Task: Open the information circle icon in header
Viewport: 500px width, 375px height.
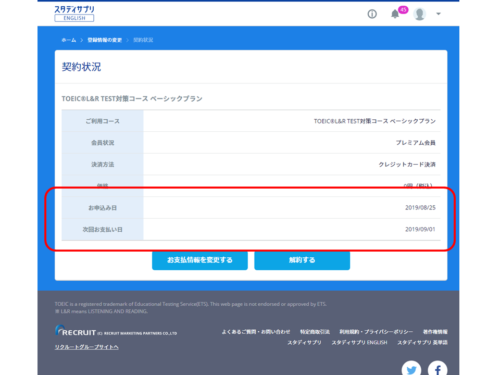Action: (372, 14)
